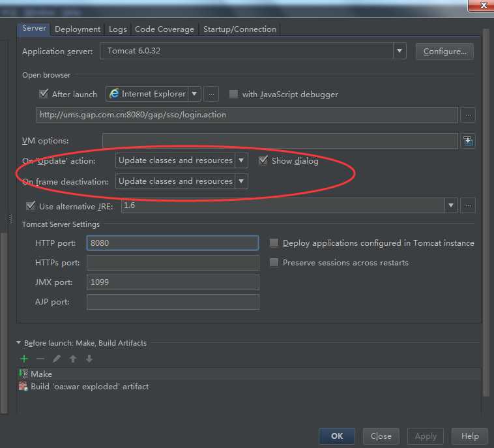
Task: Click the left-side splitter grip handle
Action: point(10,219)
